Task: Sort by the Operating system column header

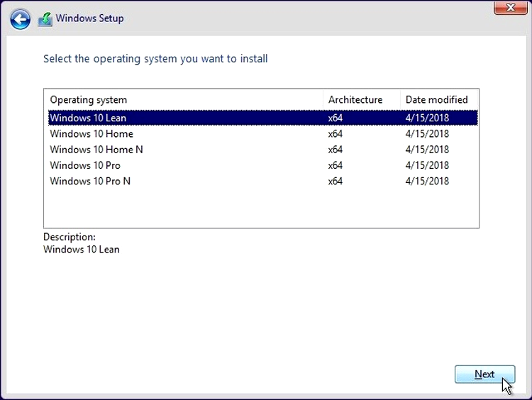Action: point(88,100)
